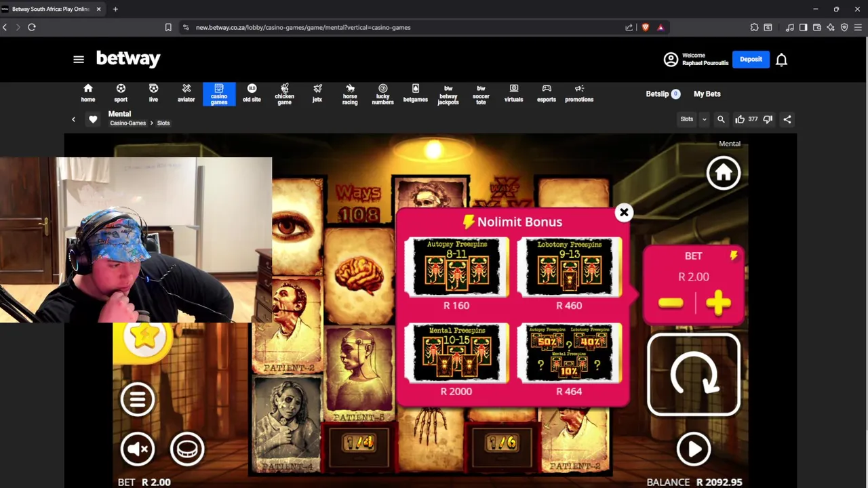
Task: Navigate back in the browser
Action: click(5, 27)
